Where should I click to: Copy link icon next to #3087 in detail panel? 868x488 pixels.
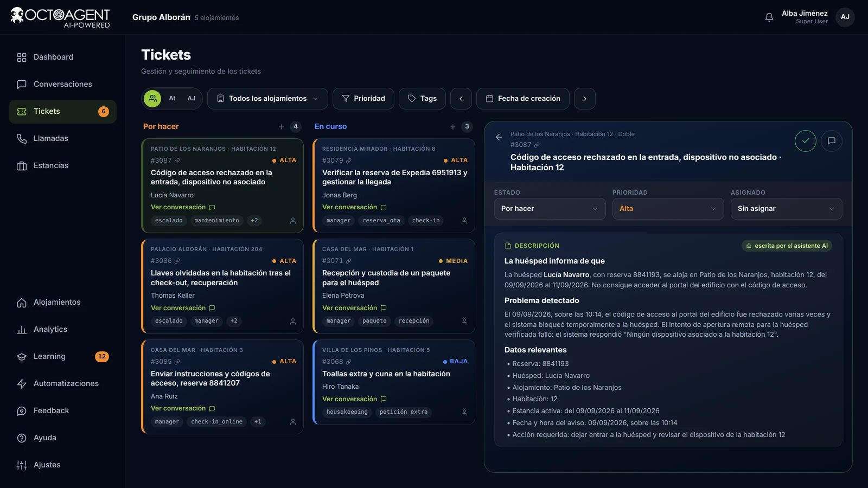pos(537,145)
